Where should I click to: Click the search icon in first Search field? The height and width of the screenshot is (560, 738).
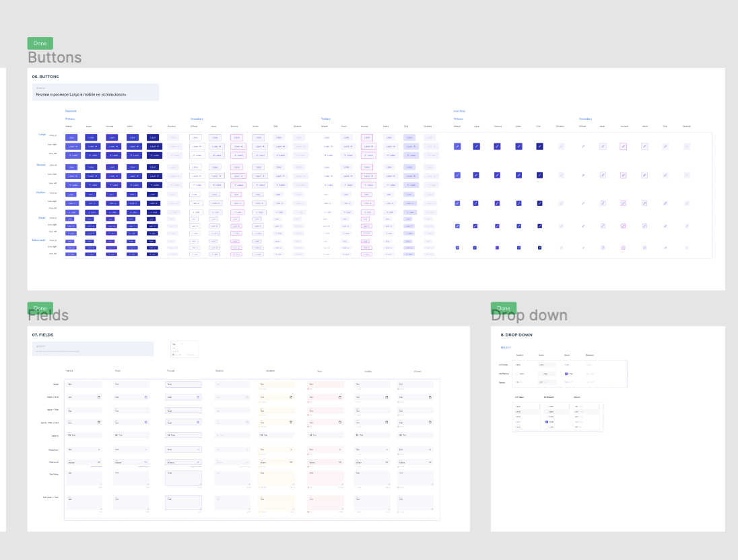[x=69, y=435]
